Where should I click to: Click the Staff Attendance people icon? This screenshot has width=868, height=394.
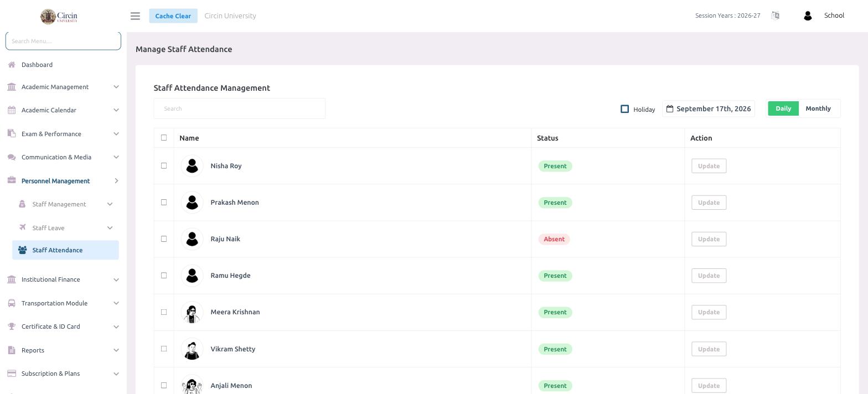[x=22, y=250]
